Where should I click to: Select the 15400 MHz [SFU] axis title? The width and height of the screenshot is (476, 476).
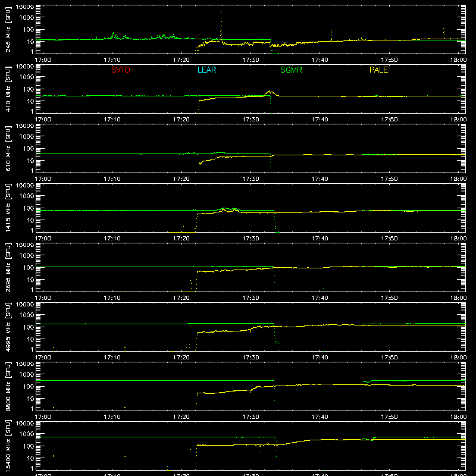pyautogui.click(x=8, y=446)
